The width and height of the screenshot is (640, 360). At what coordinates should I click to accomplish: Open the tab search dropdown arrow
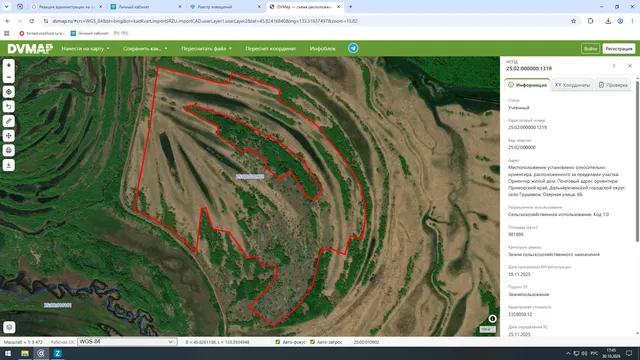(7, 7)
